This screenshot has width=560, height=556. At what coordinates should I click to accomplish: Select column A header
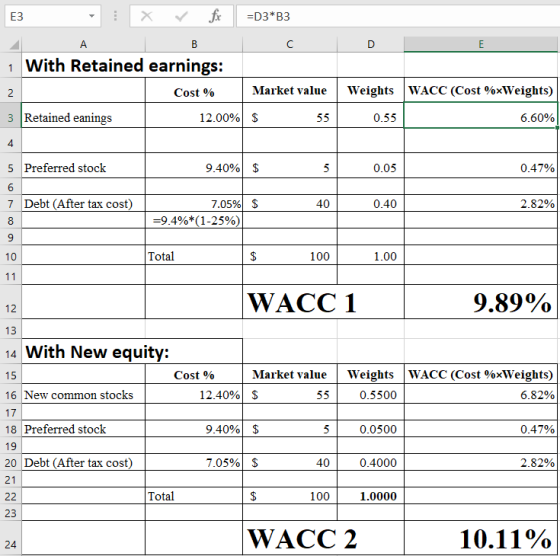[x=83, y=45]
